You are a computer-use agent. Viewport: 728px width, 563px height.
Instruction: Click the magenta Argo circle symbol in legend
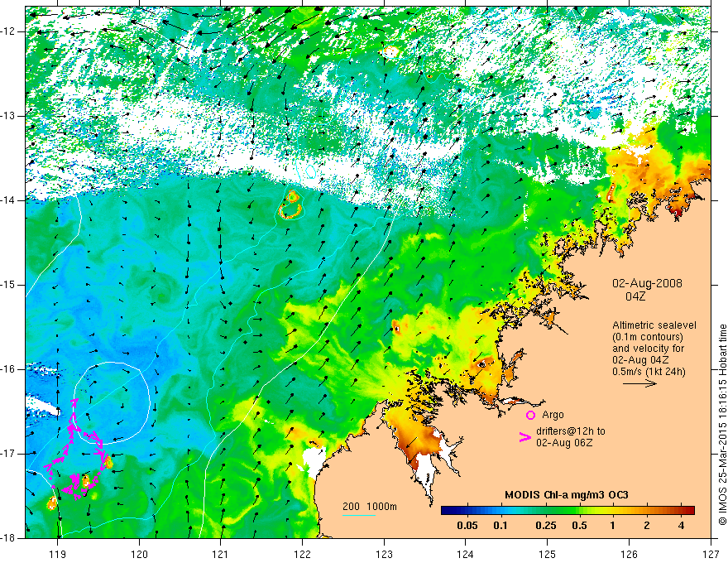click(530, 416)
